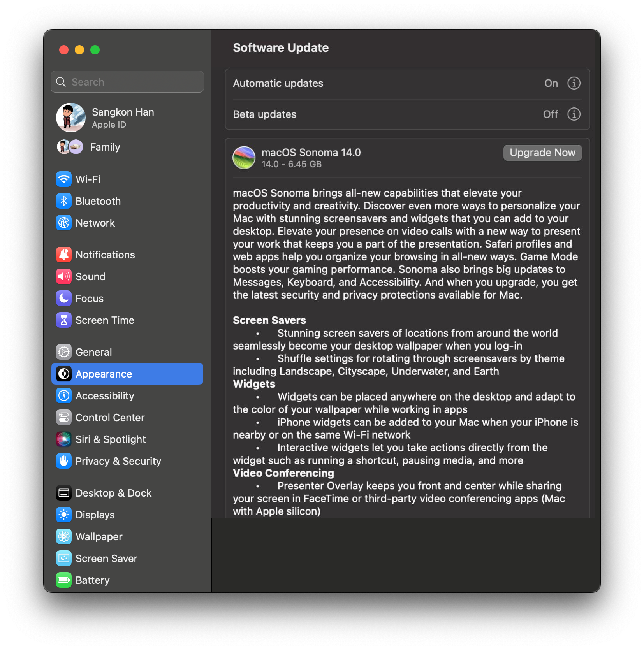The width and height of the screenshot is (644, 650).
Task: Open Accessibility icon in sidebar
Action: coord(64,395)
